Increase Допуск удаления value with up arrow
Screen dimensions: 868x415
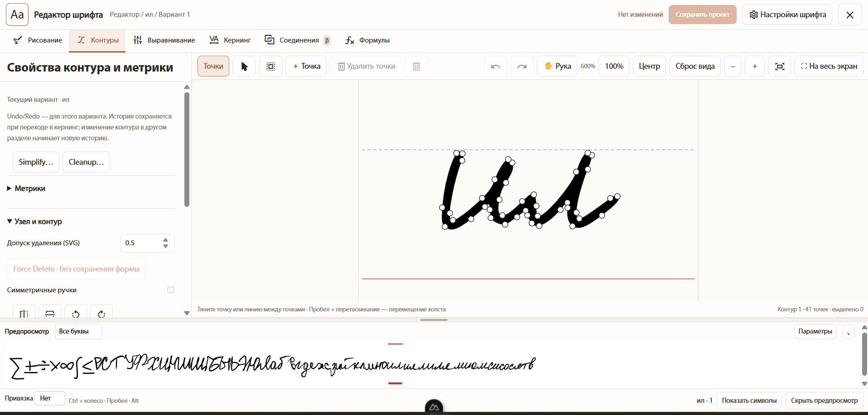[x=166, y=240]
